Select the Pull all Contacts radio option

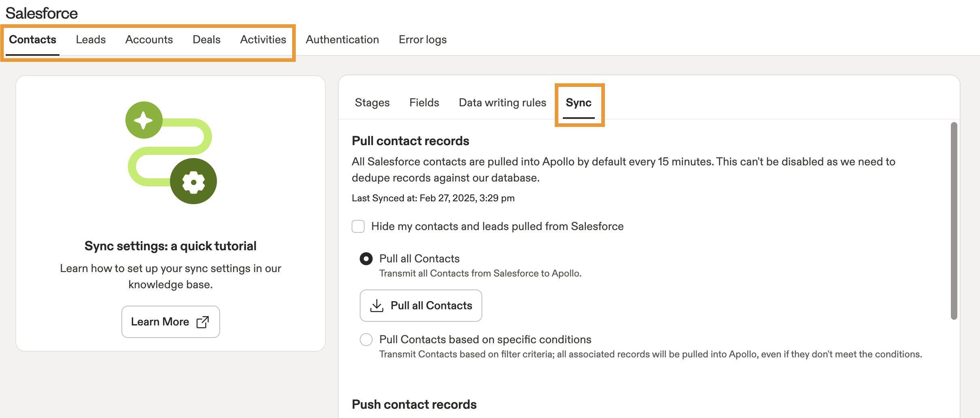(x=366, y=259)
